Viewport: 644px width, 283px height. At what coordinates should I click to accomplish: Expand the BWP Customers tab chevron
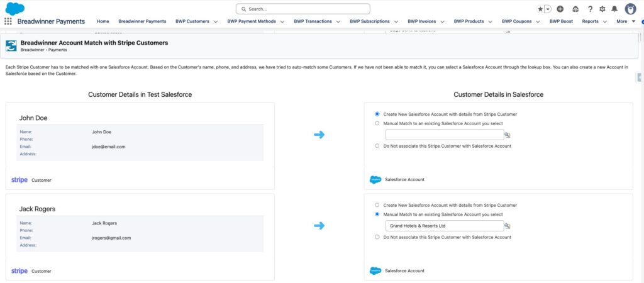[216, 22]
